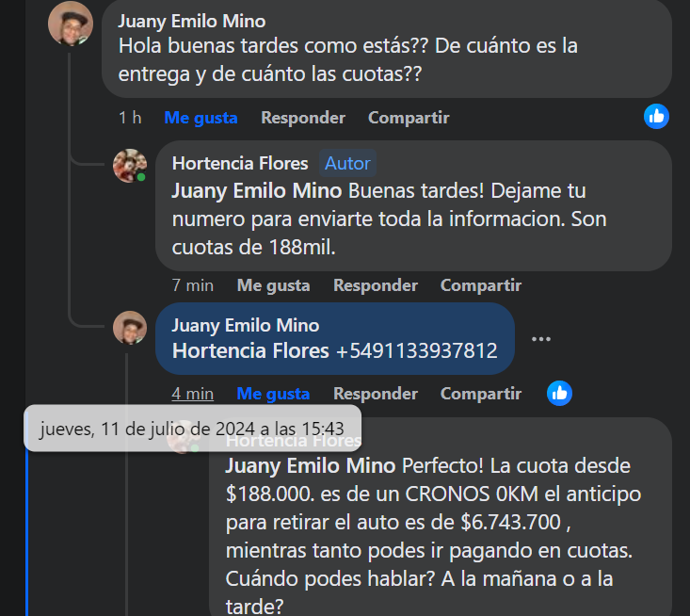Open the Juany Emilo Mino name link on top comment
The height and width of the screenshot is (616, 690).
pyautogui.click(x=192, y=21)
